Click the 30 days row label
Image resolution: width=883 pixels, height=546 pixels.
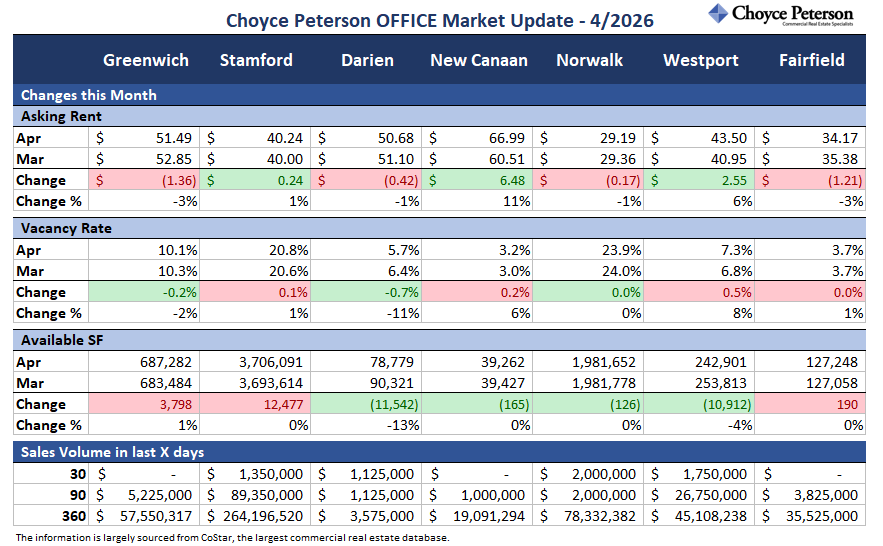pyautogui.click(x=78, y=474)
